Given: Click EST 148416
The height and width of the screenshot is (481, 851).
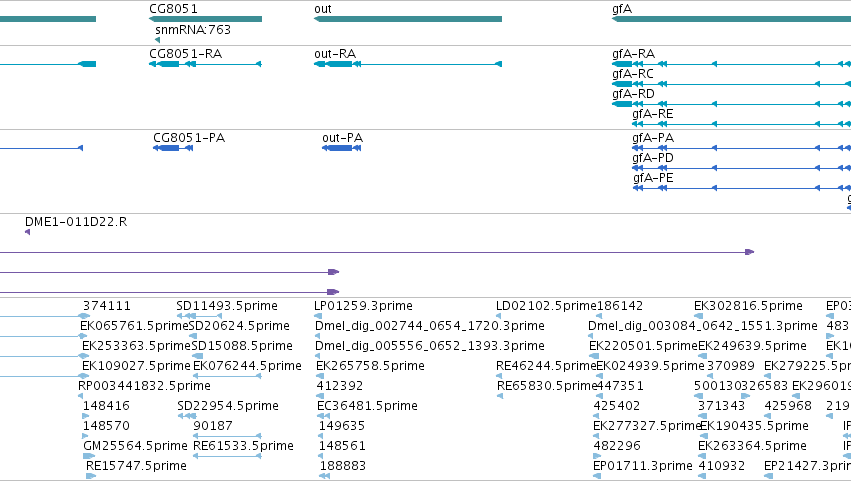Looking at the screenshot, I should (x=106, y=407).
